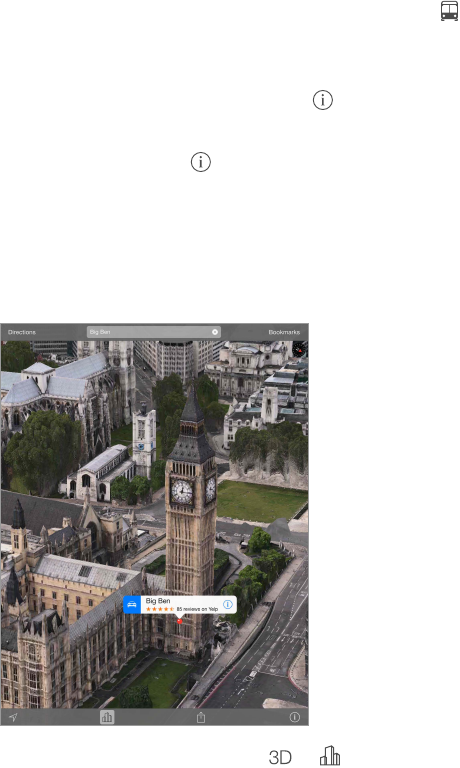Tap the share icon in bottom toolbar
The height and width of the screenshot is (768, 460).
(201, 718)
